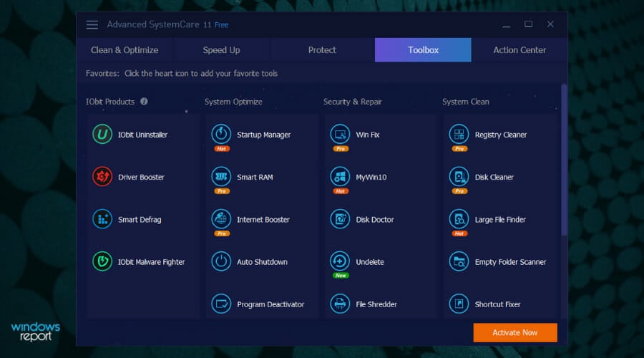Image resolution: width=644 pixels, height=358 pixels.
Task: Open the hamburger menu icon
Action: [92, 24]
